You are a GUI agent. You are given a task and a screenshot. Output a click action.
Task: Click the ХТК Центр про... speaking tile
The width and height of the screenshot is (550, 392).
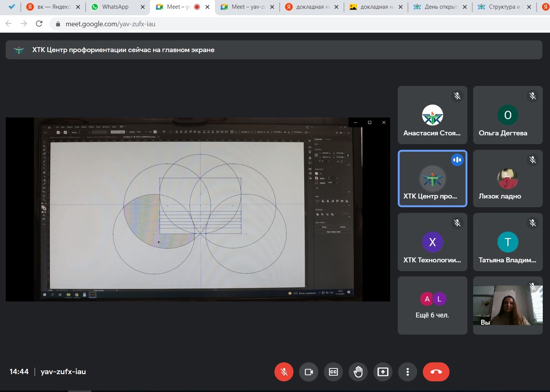[432, 179]
